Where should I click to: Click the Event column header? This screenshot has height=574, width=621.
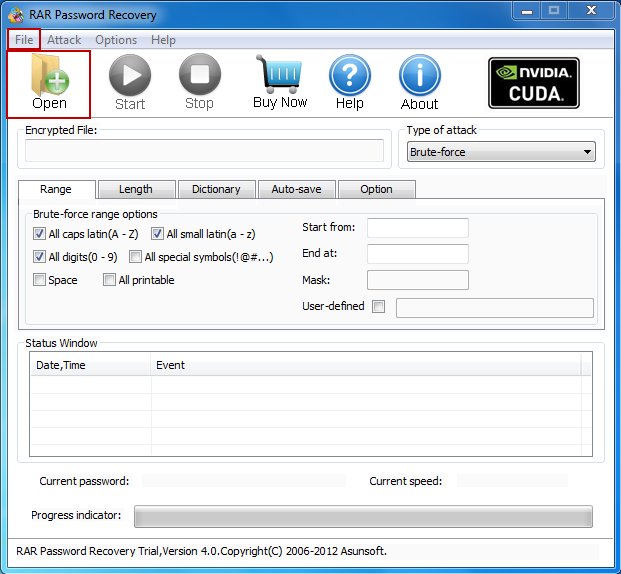[366, 365]
